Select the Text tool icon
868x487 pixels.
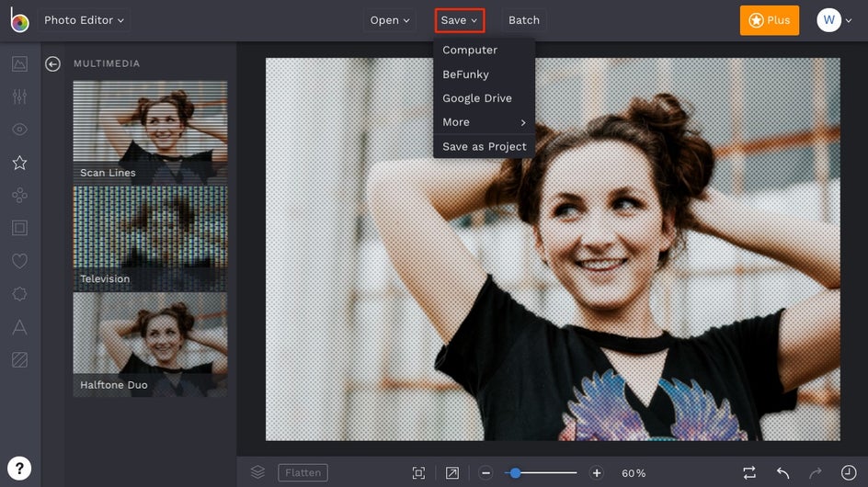[x=19, y=327]
